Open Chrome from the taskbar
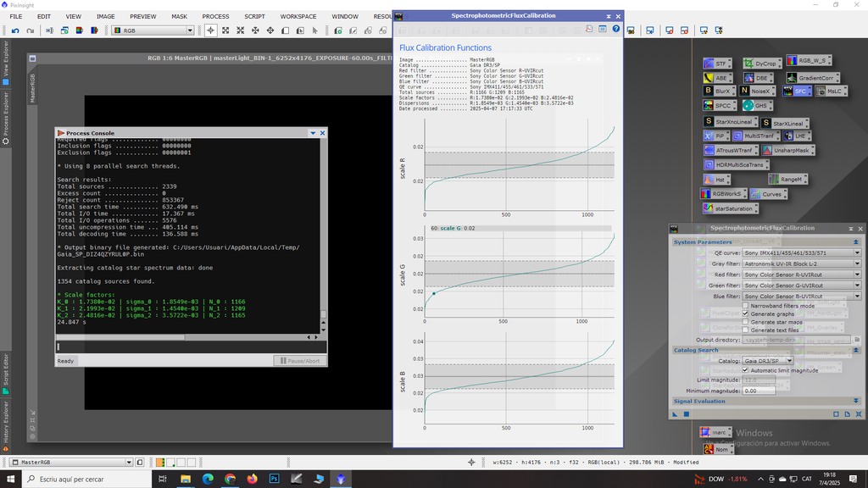Image resolution: width=868 pixels, height=488 pixels. pos(230,480)
